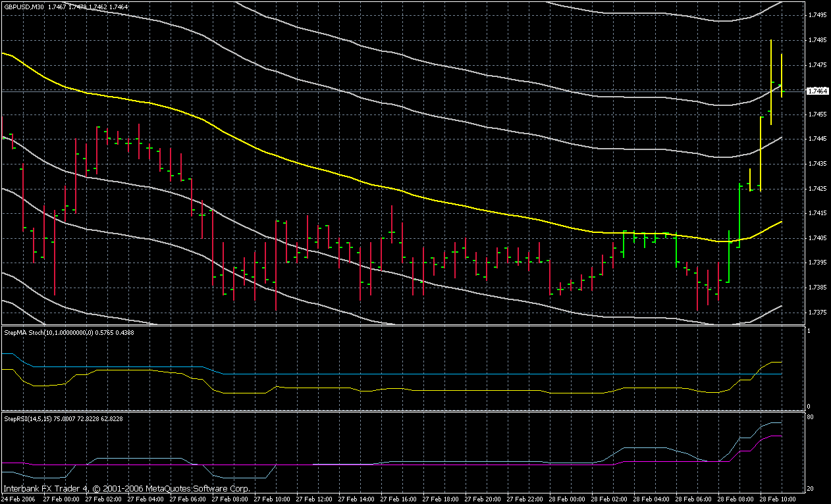Click the 24 Feb 2006 date label
831x504 pixels.
click(19, 499)
